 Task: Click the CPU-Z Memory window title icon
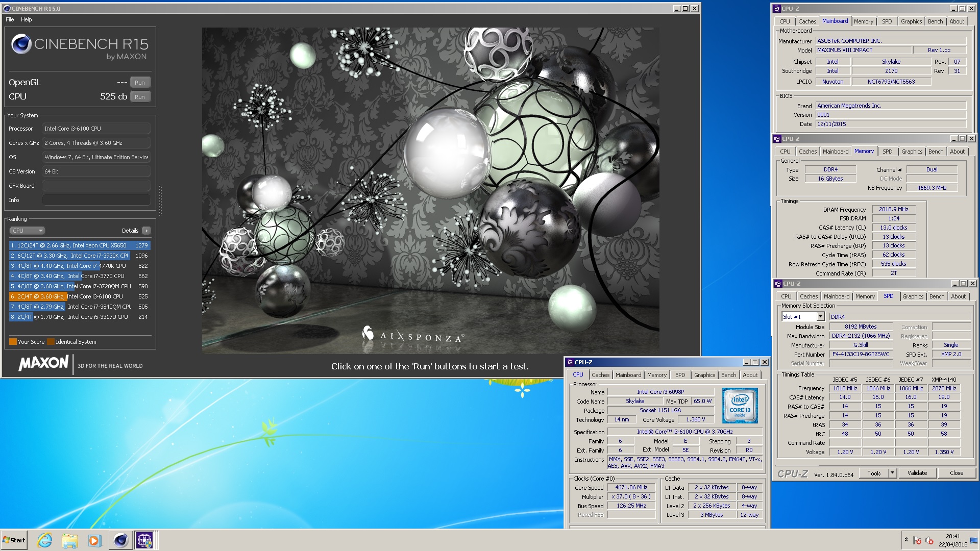click(777, 139)
